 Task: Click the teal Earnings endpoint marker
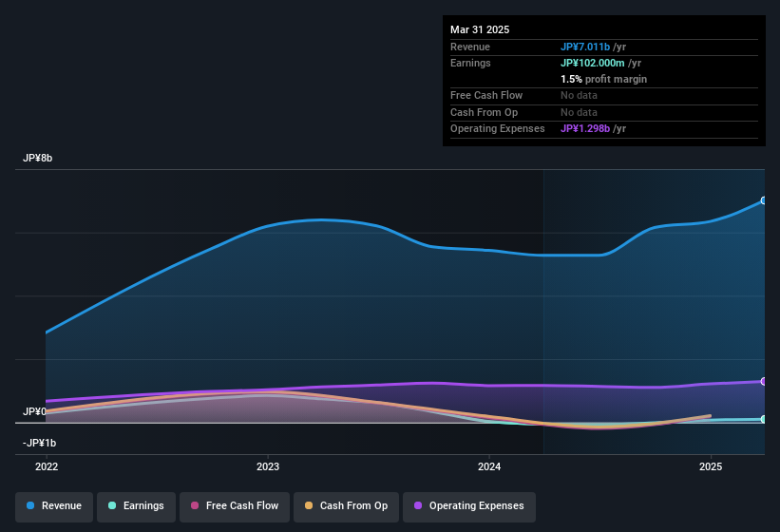point(764,419)
